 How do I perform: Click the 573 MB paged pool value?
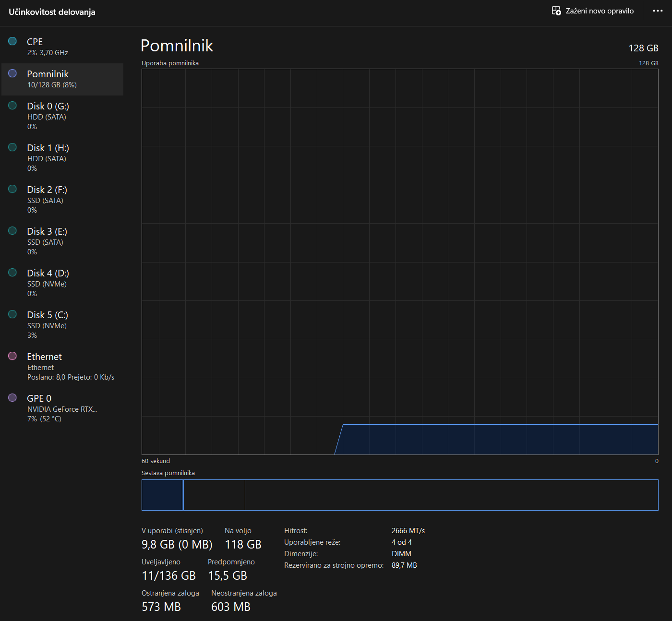[161, 607]
